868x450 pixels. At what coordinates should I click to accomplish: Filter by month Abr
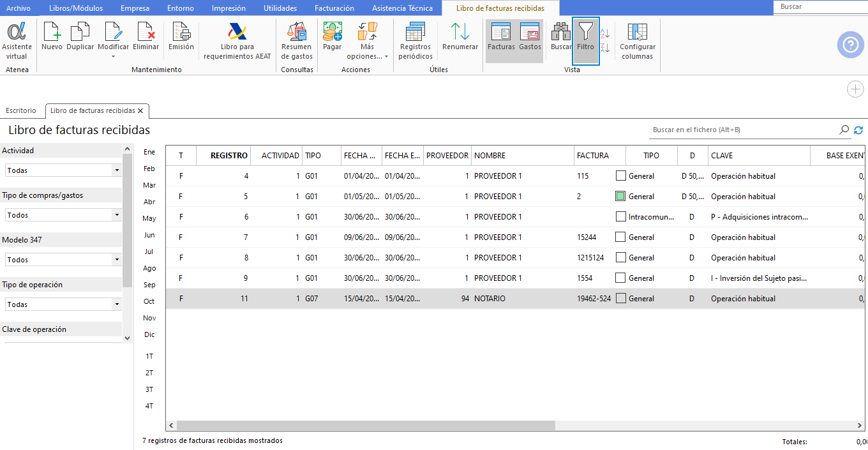point(149,202)
